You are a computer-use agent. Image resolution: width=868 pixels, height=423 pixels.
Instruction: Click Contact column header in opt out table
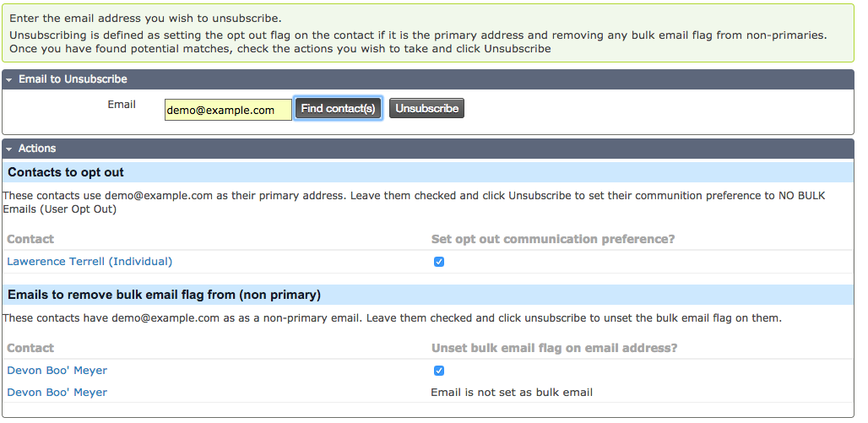(30, 239)
